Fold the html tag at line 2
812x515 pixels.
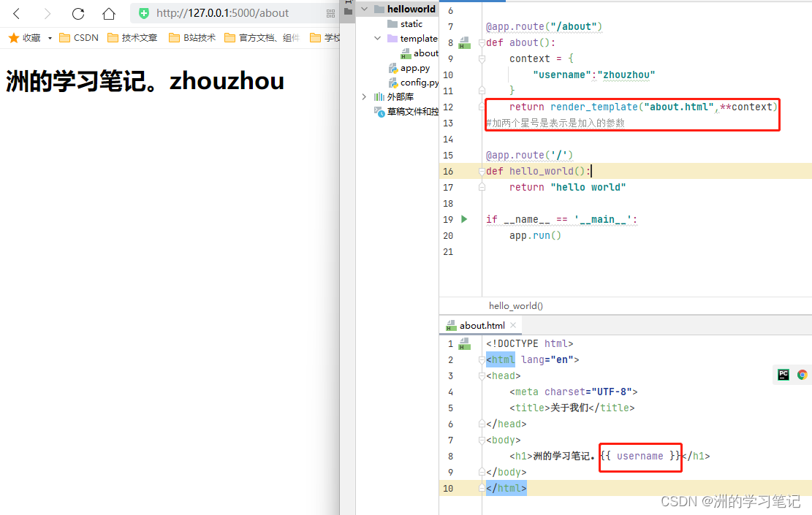(x=482, y=359)
